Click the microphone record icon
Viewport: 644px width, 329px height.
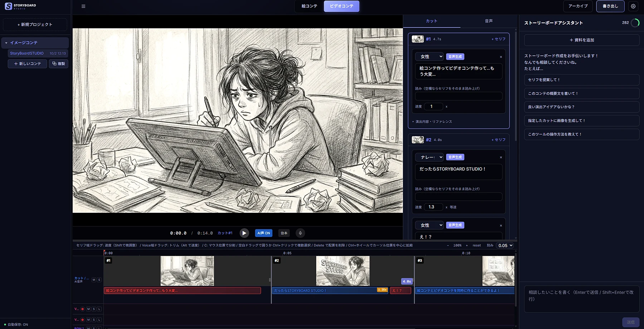tap(300, 233)
